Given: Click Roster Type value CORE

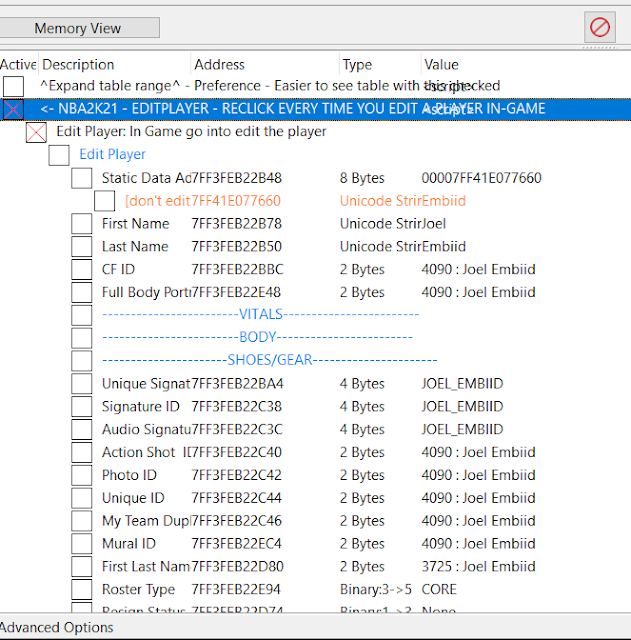Looking at the screenshot, I should click(x=439, y=589).
